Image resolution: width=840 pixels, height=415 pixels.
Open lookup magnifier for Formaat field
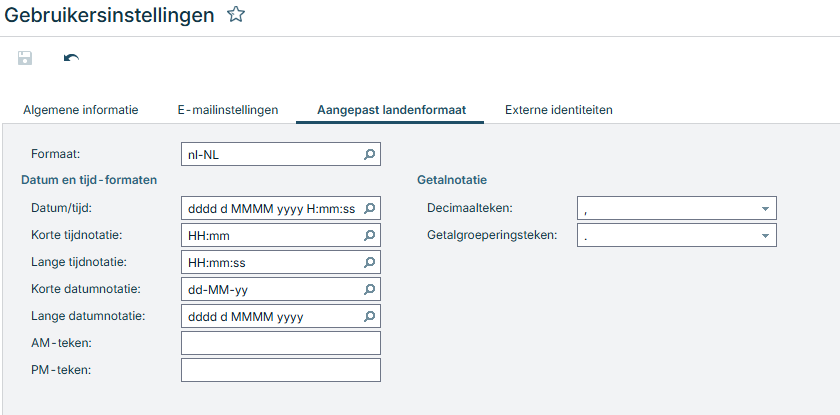click(x=369, y=155)
